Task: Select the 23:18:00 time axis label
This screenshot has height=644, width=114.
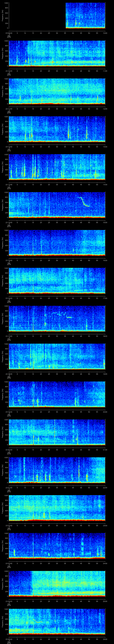Action: point(9,374)
